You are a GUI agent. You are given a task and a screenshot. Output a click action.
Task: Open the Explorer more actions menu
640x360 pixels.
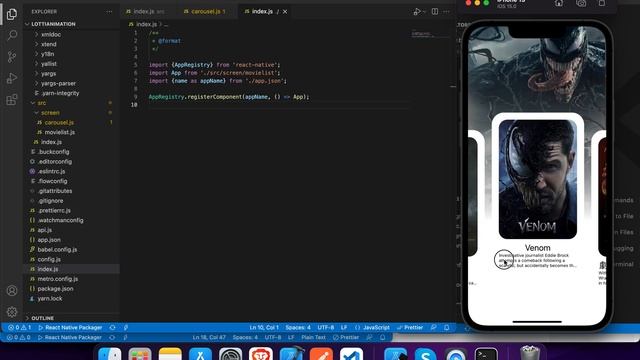(x=109, y=12)
